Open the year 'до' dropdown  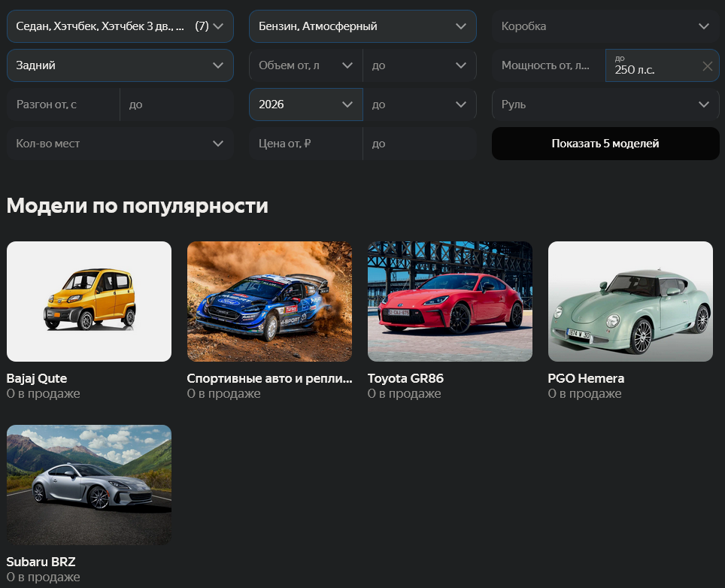(420, 105)
